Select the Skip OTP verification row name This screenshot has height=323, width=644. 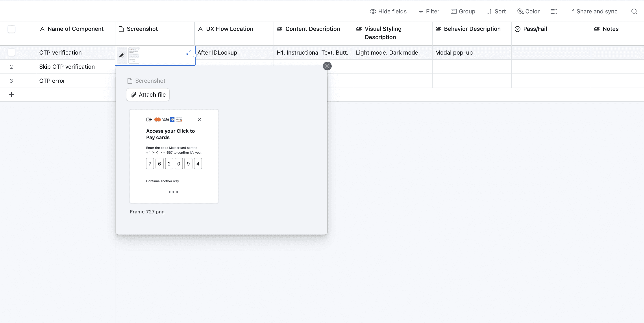[x=67, y=67]
